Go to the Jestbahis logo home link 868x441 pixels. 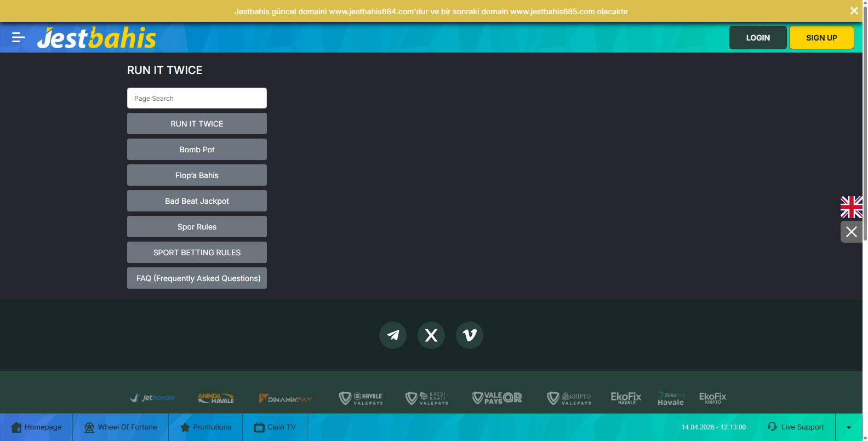point(96,38)
